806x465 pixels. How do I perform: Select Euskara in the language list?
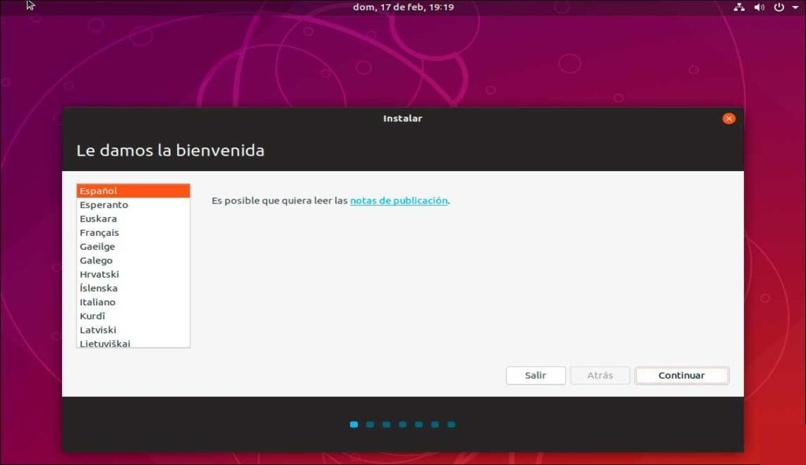133,218
